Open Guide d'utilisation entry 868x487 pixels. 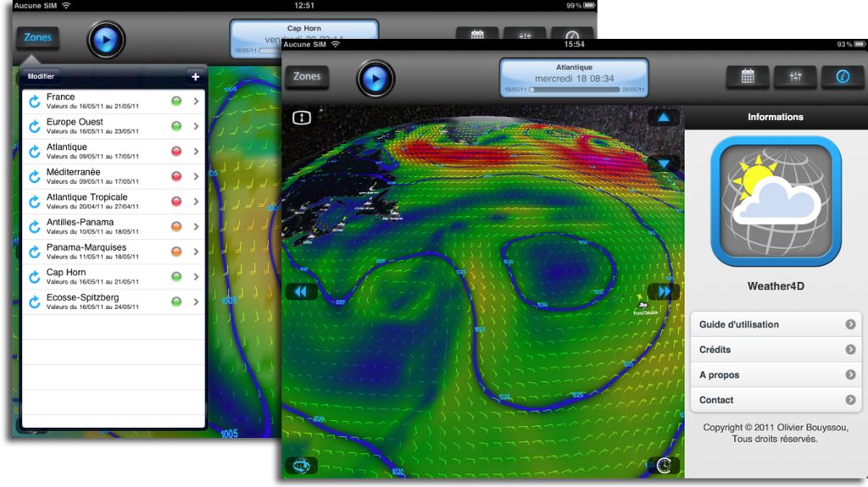click(776, 324)
